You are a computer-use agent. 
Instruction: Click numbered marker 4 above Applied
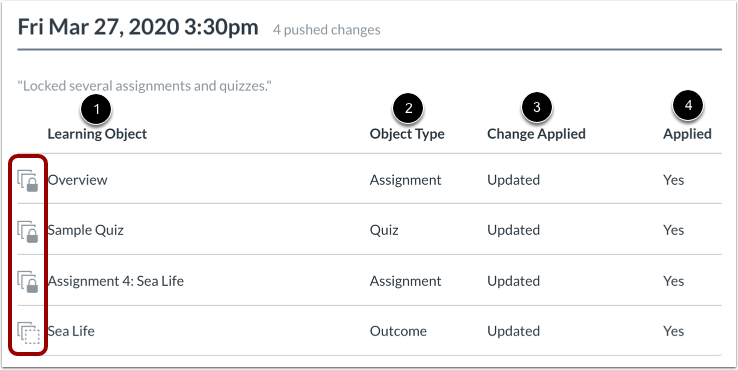[x=688, y=105]
